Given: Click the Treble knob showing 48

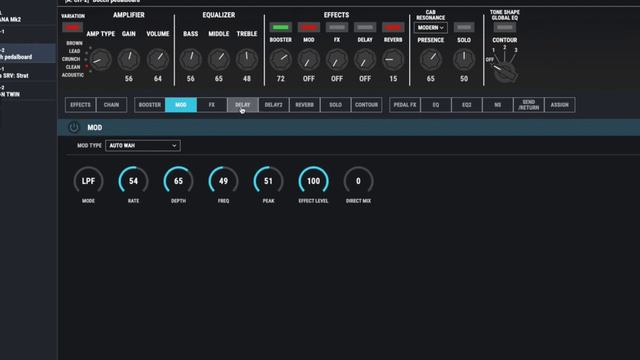Looking at the screenshot, I should (247, 60).
